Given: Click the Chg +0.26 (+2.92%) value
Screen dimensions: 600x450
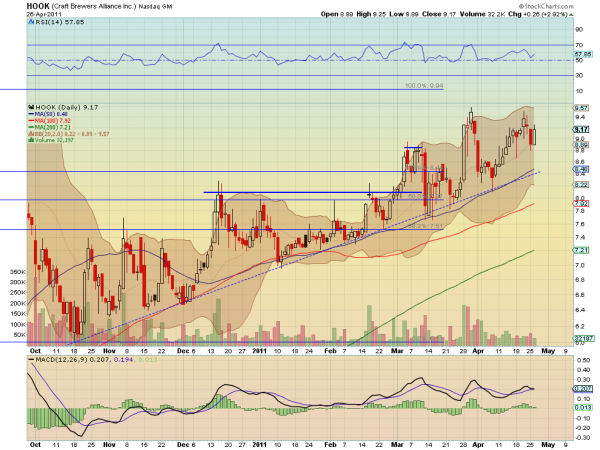Looking at the screenshot, I should [x=538, y=14].
